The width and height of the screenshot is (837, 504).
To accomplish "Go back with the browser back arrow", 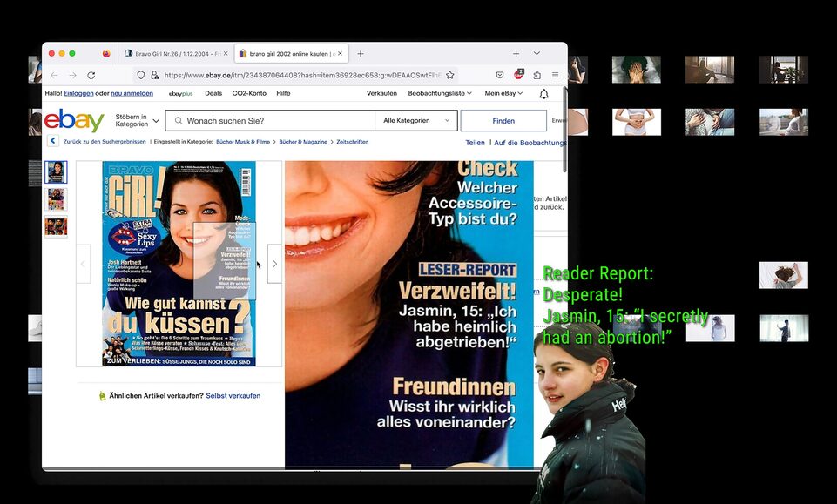I will point(55,75).
